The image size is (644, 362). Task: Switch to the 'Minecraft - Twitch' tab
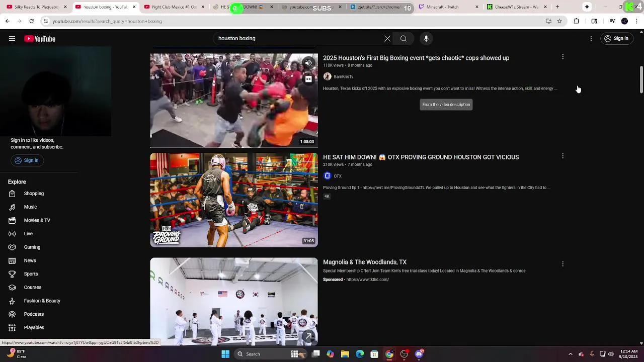447,7
